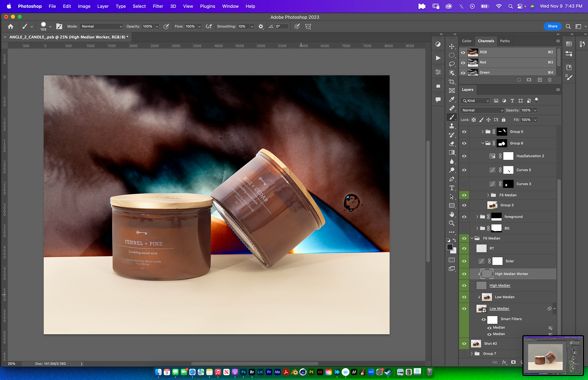Open the Plugins menu
This screenshot has height=380, width=588.
click(208, 6)
